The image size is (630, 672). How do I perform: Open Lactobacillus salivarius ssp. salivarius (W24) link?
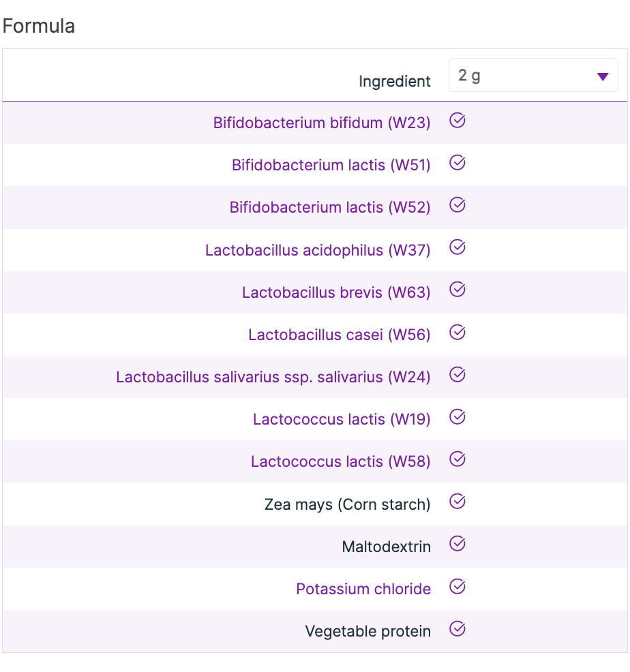[x=273, y=378]
